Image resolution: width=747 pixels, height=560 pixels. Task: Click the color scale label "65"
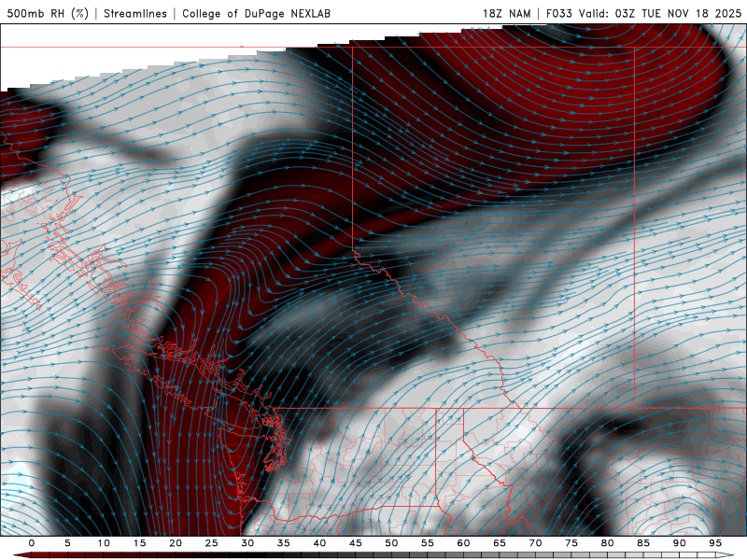pos(500,543)
